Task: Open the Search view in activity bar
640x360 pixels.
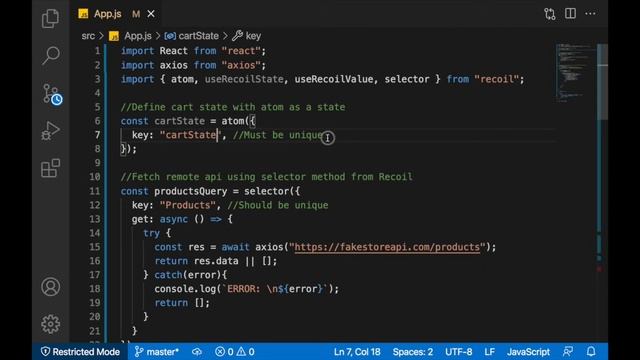Action: [x=51, y=56]
